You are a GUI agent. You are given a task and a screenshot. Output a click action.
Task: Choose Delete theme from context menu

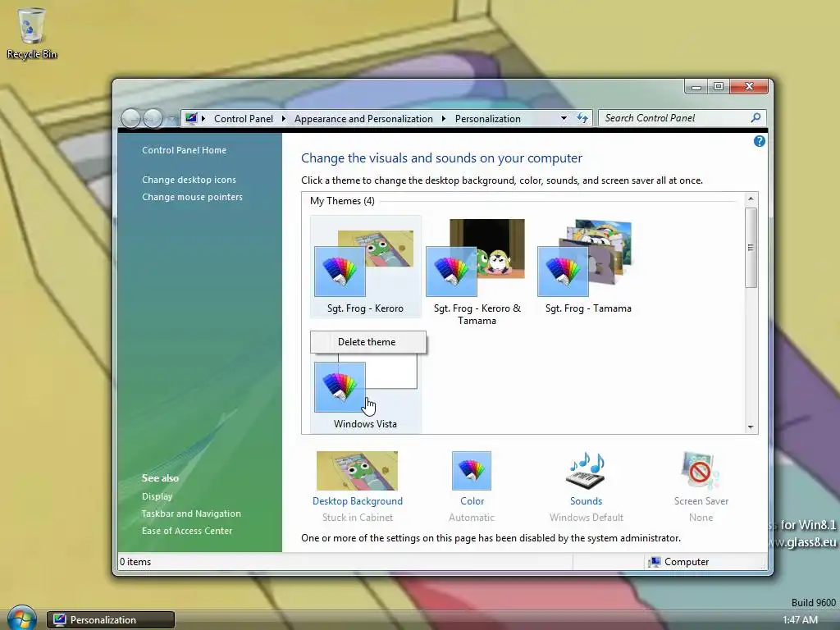point(368,342)
